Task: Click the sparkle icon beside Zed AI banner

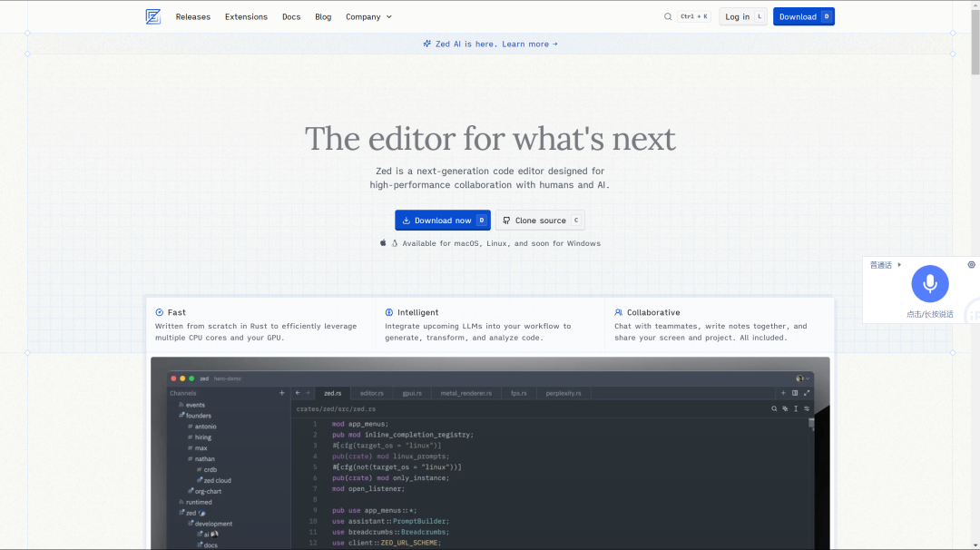Action: (x=426, y=44)
